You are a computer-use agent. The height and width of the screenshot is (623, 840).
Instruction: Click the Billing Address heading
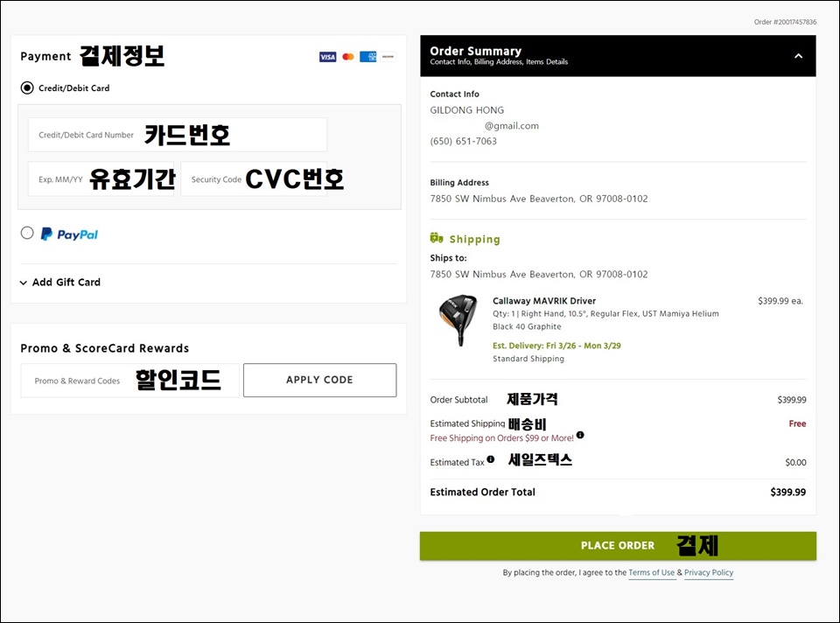click(x=459, y=183)
